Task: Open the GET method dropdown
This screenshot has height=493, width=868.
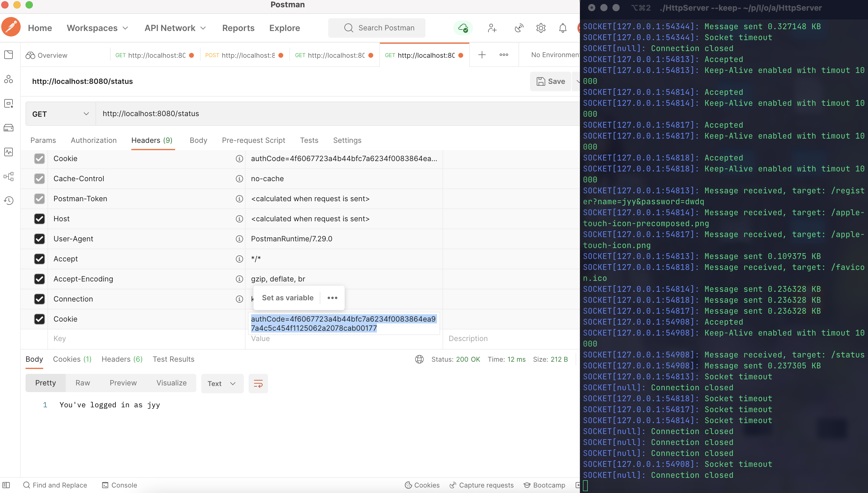Action: pos(60,114)
